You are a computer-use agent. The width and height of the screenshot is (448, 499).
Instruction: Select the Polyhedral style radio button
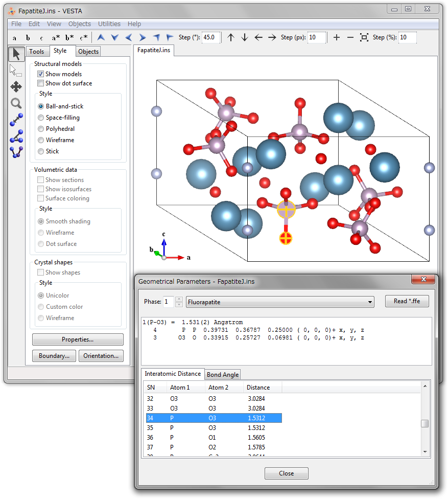[41, 129]
